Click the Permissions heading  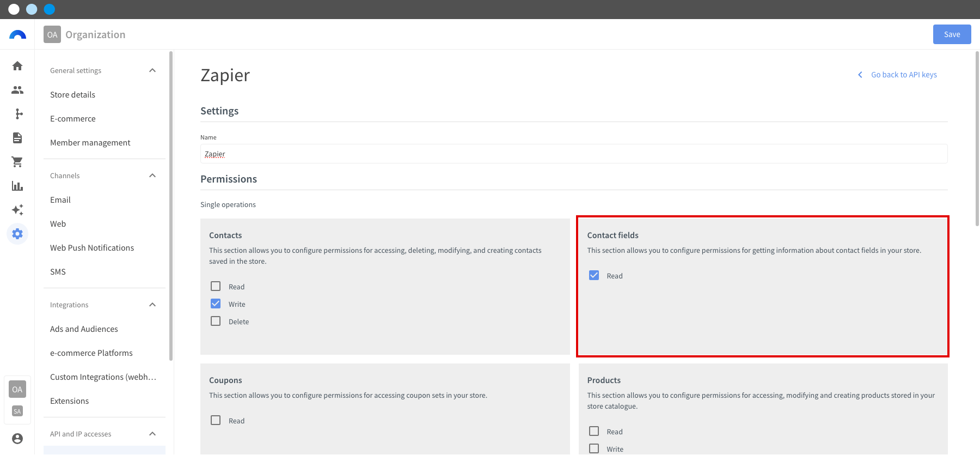229,179
